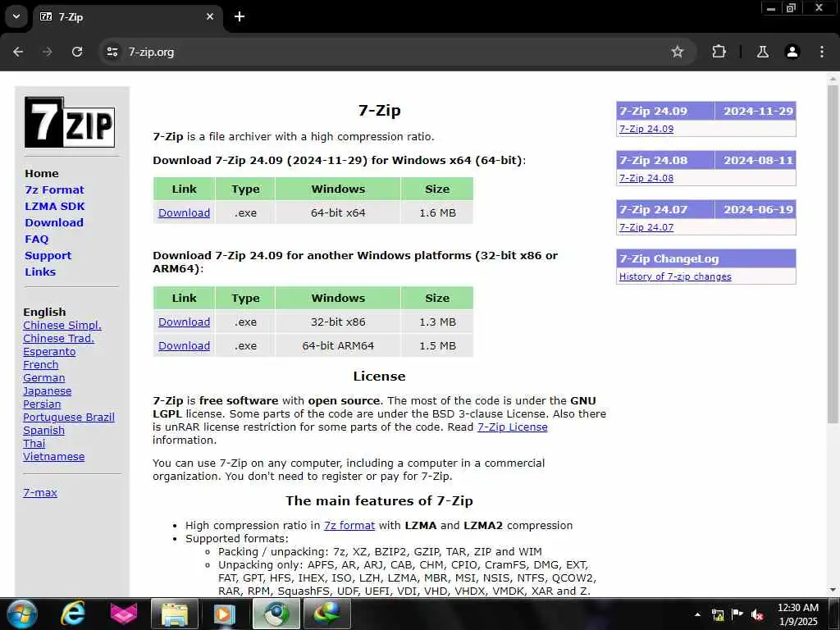Switch language to Esperanto

click(x=49, y=351)
